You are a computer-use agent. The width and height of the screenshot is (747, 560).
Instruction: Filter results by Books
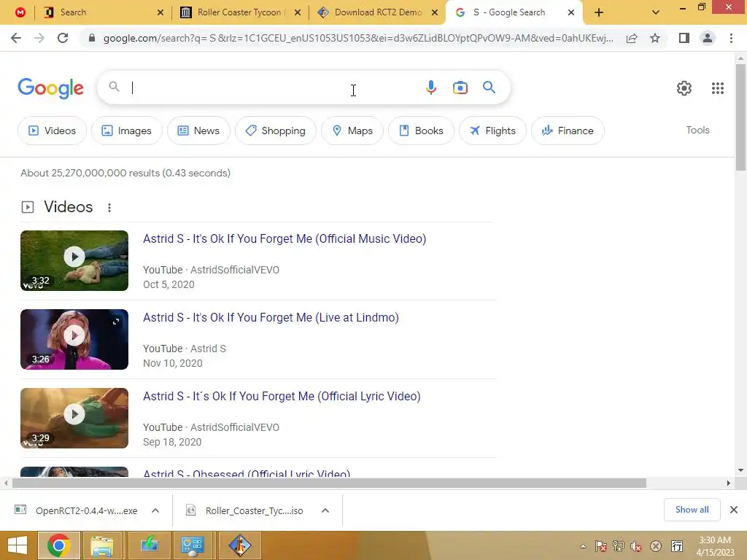[421, 131]
